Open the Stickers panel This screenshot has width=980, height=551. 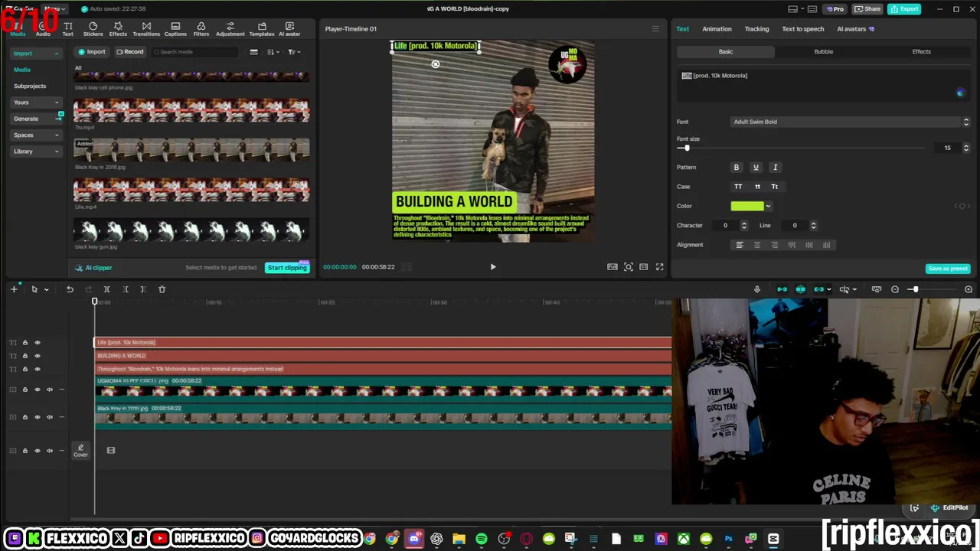tap(93, 29)
